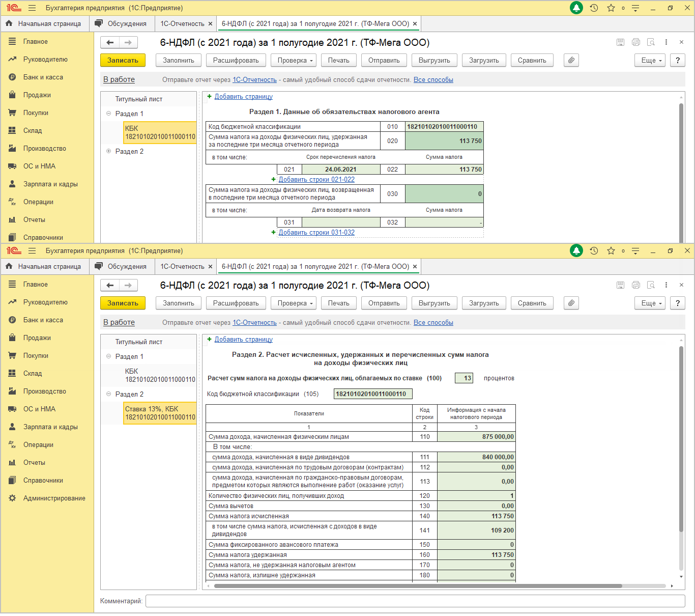Click the Комментарий input field
The height and width of the screenshot is (616, 695).
pos(415,601)
